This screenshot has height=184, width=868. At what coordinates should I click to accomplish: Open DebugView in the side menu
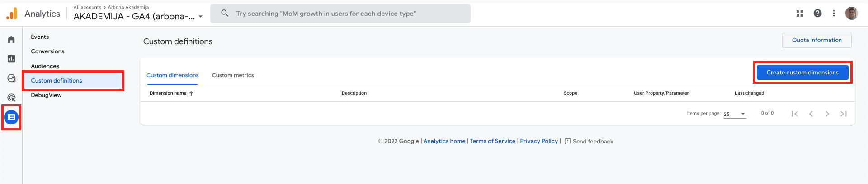pyautogui.click(x=46, y=95)
